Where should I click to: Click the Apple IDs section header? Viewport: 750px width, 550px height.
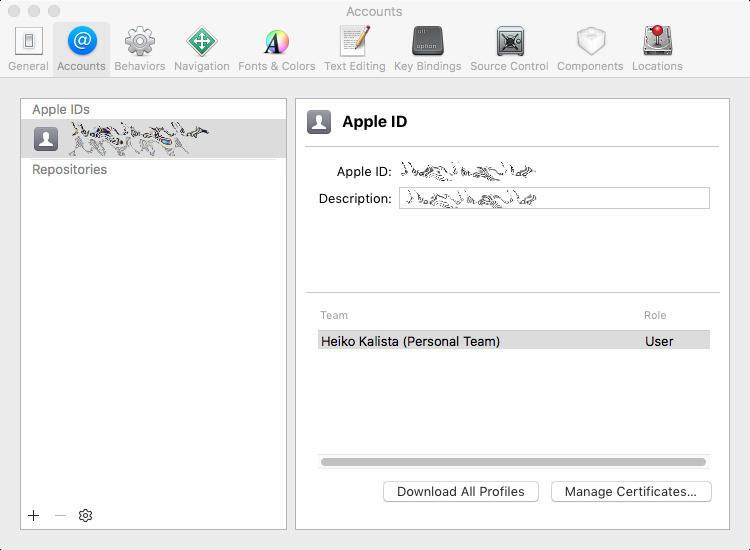pos(61,110)
